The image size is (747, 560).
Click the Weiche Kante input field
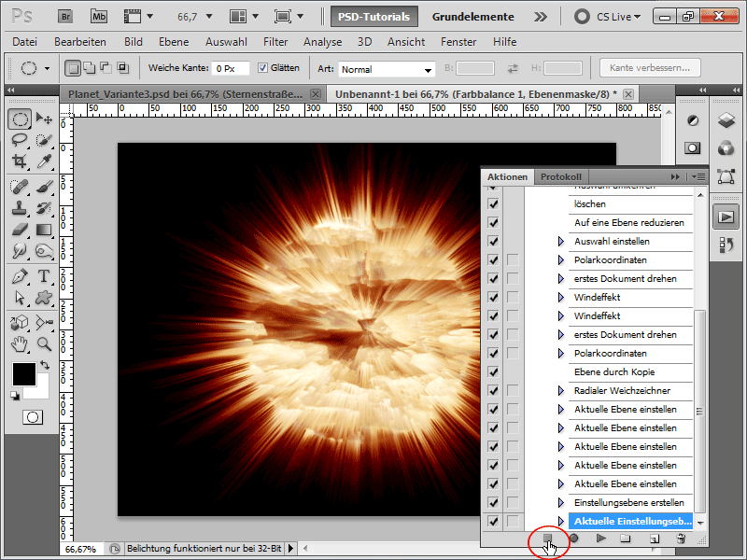[230, 68]
